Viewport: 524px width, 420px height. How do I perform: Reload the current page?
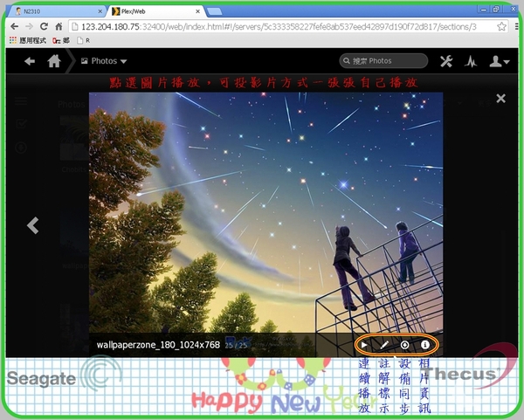coord(45,26)
